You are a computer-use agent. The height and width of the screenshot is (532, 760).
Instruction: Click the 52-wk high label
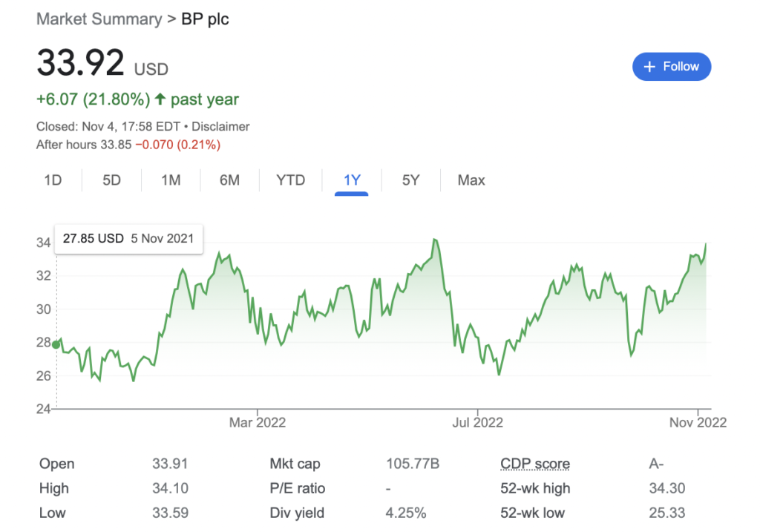click(535, 488)
